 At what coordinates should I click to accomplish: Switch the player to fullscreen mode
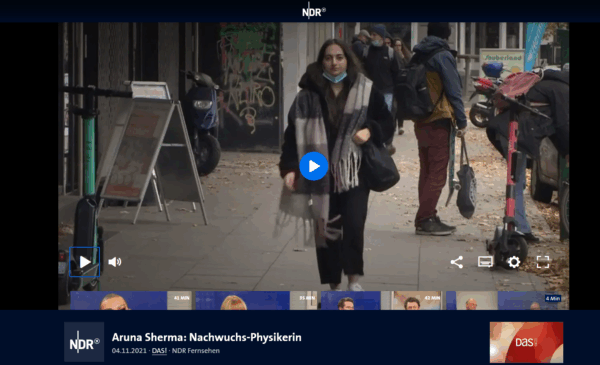[x=543, y=262]
